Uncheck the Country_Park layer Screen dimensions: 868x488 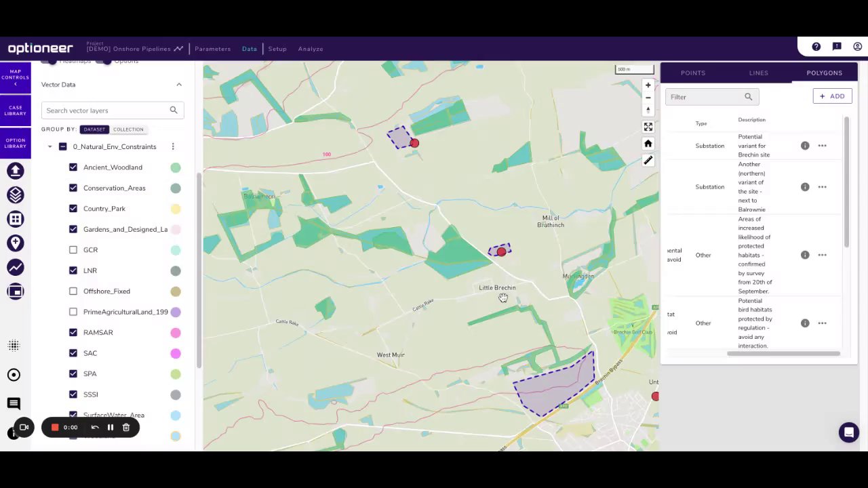(73, 209)
